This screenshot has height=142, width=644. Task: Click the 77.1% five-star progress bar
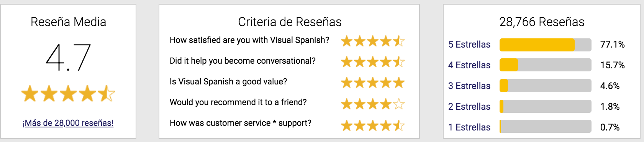tap(546, 45)
